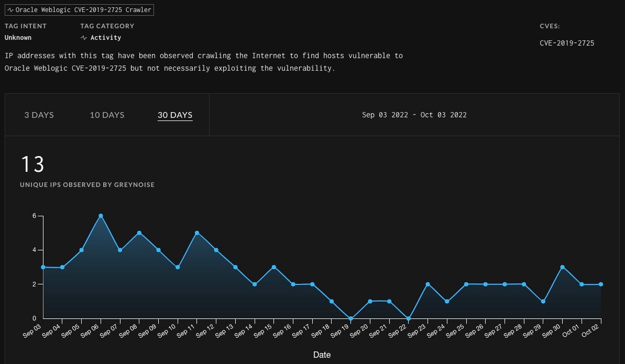Click the activity icon in the Oracle Weblogic tag badge

(10, 10)
